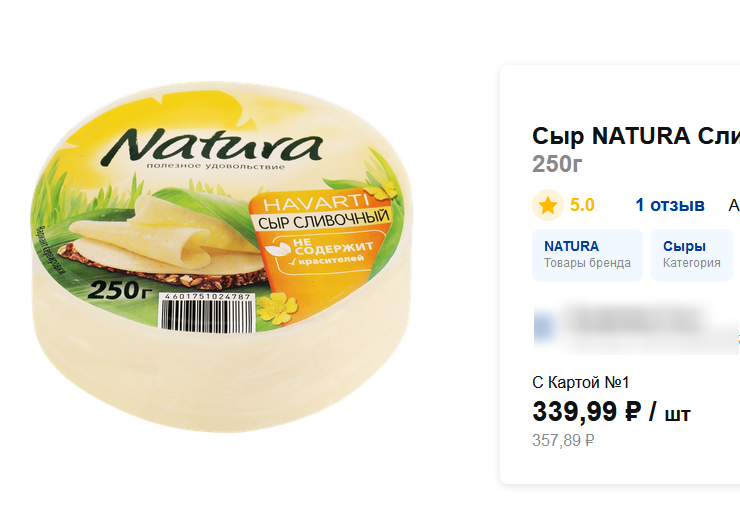Click the cheese-on-bread picture on package
Screen dimensions: 740x532
coord(165,241)
